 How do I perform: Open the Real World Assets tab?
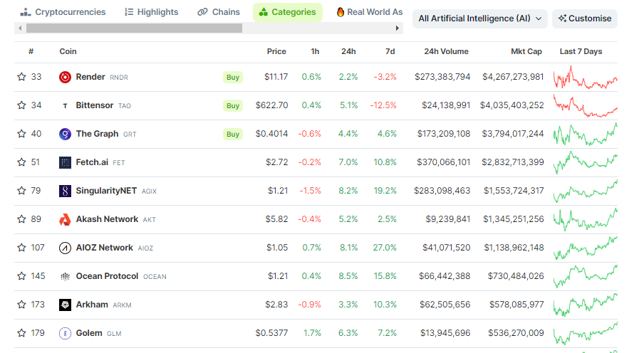[369, 12]
